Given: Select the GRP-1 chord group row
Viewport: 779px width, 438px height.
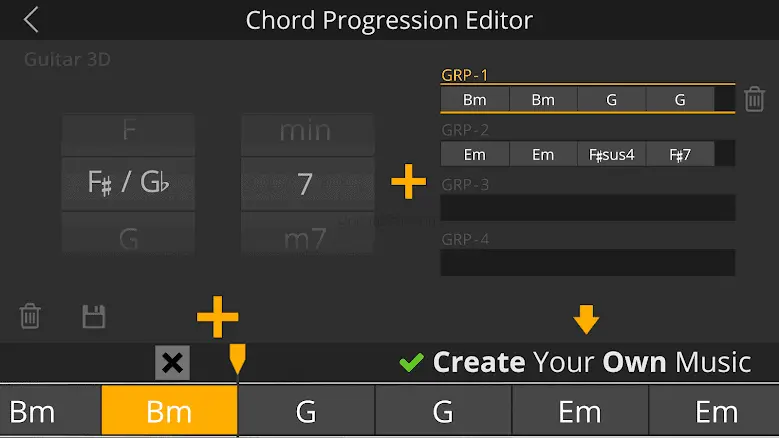Looking at the screenshot, I should point(587,99).
